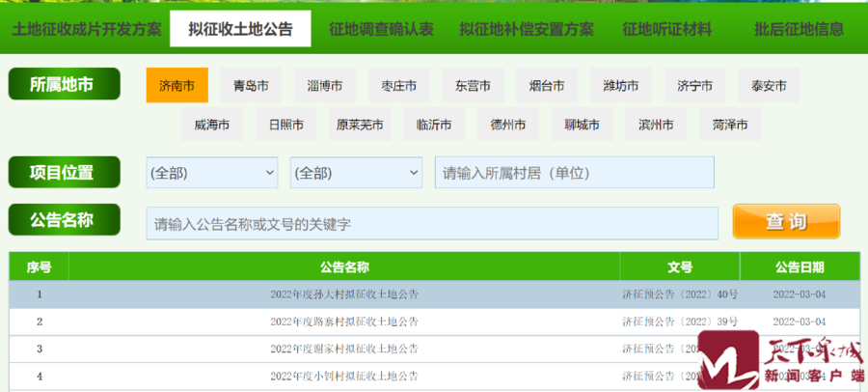This screenshot has height=392, width=868.
Task: Open 2022年度谢家村拟征收土地公告
Action: 344,349
